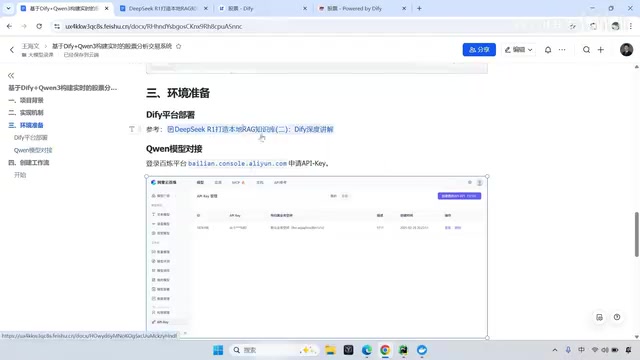Click the blue share button
The width and height of the screenshot is (640, 360).
click(479, 50)
